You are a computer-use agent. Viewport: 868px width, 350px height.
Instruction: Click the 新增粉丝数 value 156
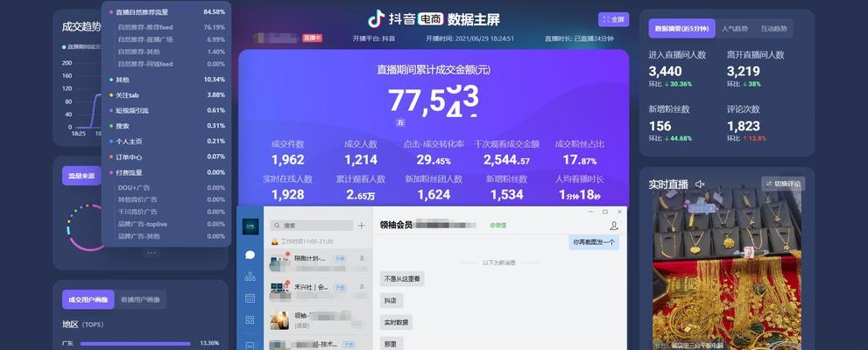coord(660,126)
